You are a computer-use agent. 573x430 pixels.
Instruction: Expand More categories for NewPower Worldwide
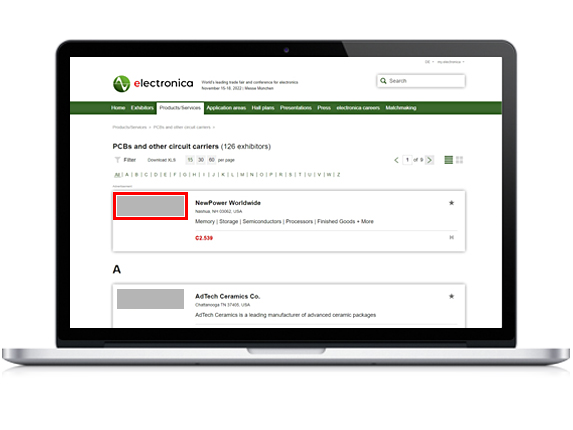coord(365,221)
